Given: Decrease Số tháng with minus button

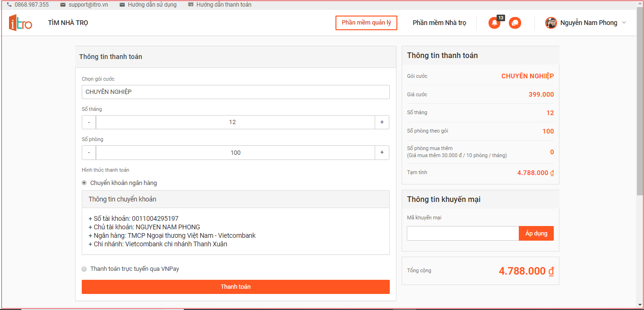Looking at the screenshot, I should click(89, 122).
